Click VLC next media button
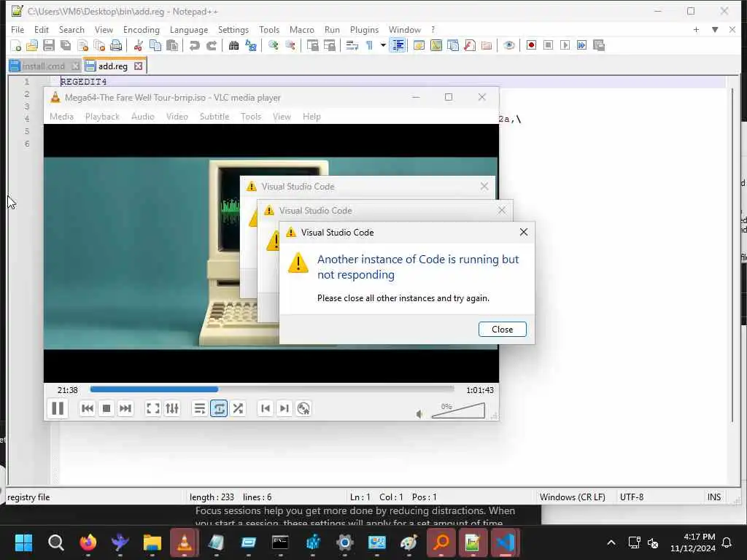 pyautogui.click(x=125, y=408)
